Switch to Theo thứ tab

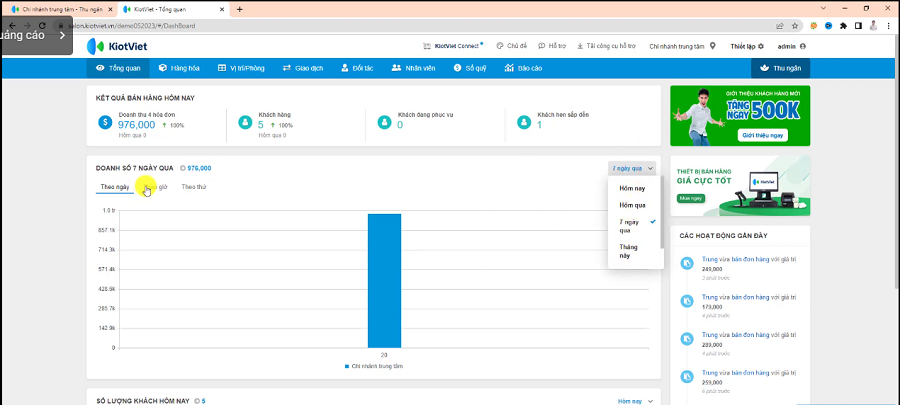(x=193, y=187)
